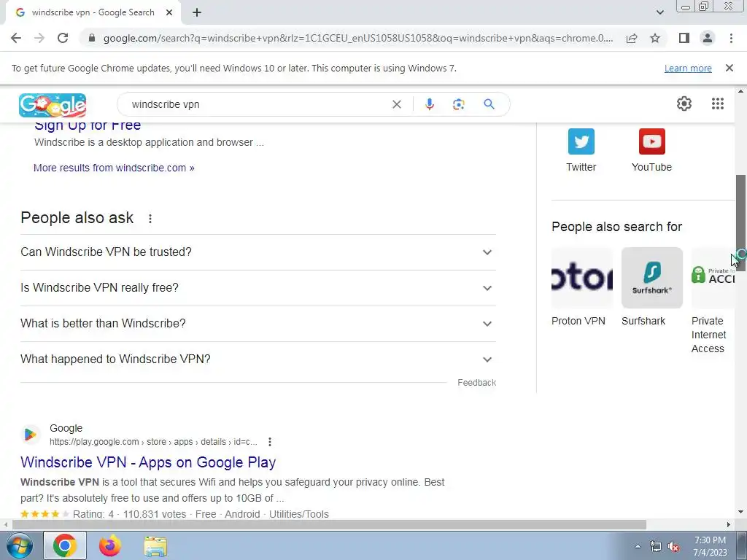Expand What happened to Windscribe VPN?
Image resolution: width=747 pixels, height=560 pixels.
click(258, 359)
